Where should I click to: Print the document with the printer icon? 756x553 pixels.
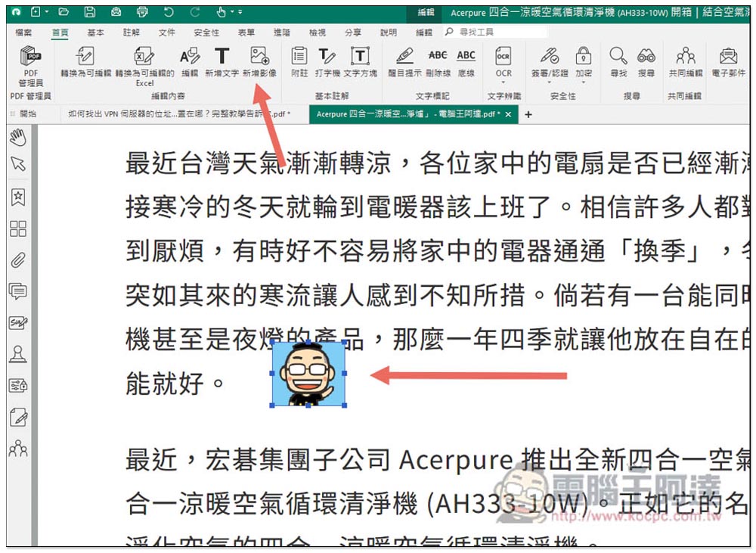point(142,11)
